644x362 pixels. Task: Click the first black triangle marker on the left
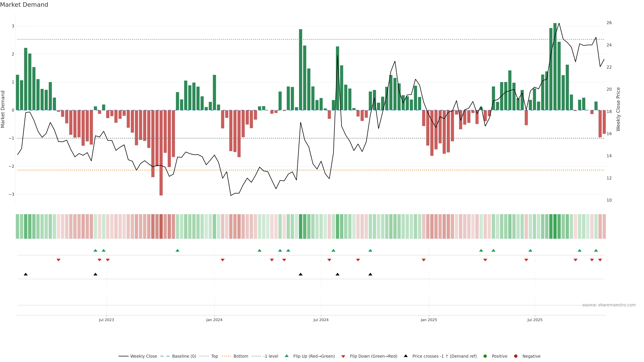coord(25,274)
